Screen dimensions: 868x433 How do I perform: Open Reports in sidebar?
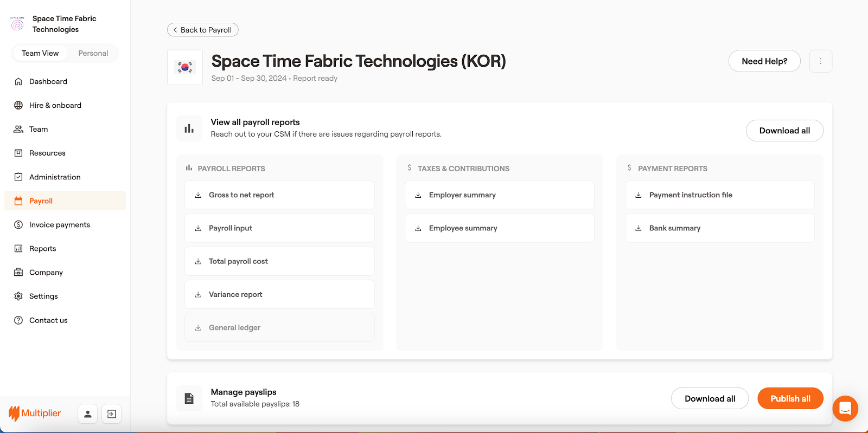click(x=65, y=248)
